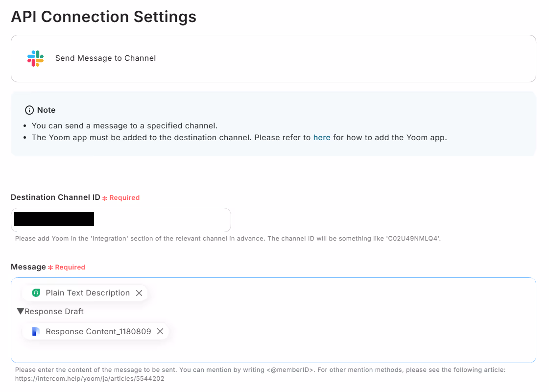Focus the Destination Channel ID input field
Viewport: 549px width, 392px height.
tap(162, 220)
